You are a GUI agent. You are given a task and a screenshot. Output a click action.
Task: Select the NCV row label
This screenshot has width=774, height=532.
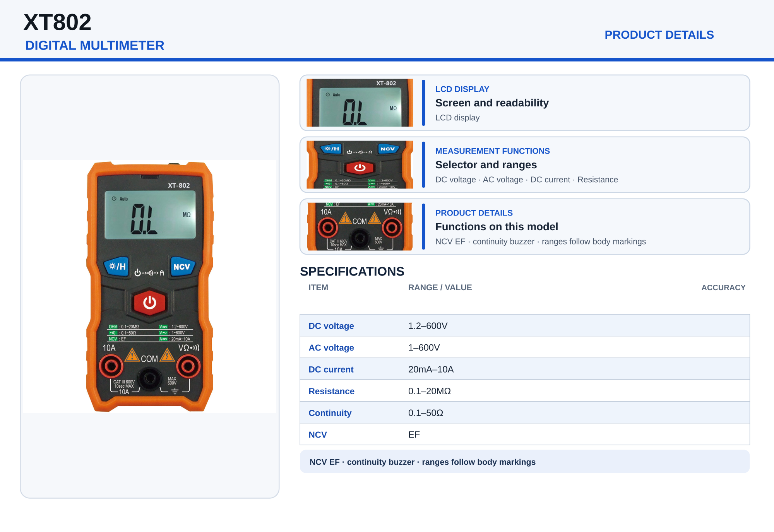pos(317,434)
